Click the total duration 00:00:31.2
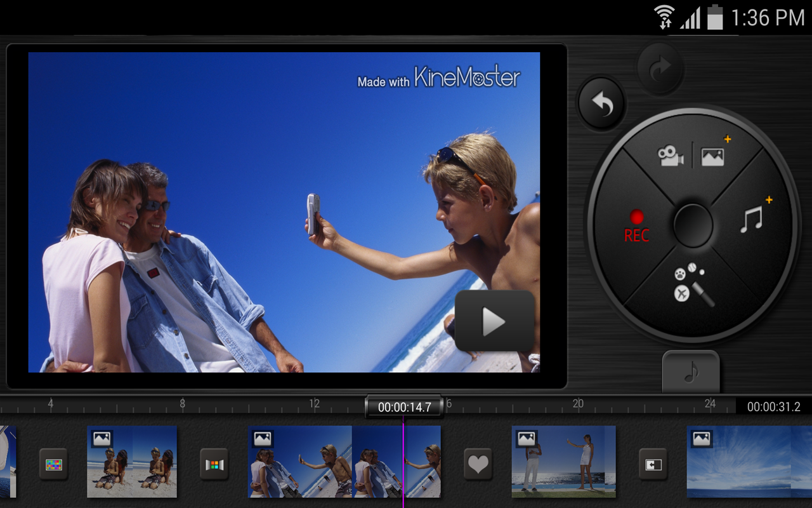 (x=773, y=407)
